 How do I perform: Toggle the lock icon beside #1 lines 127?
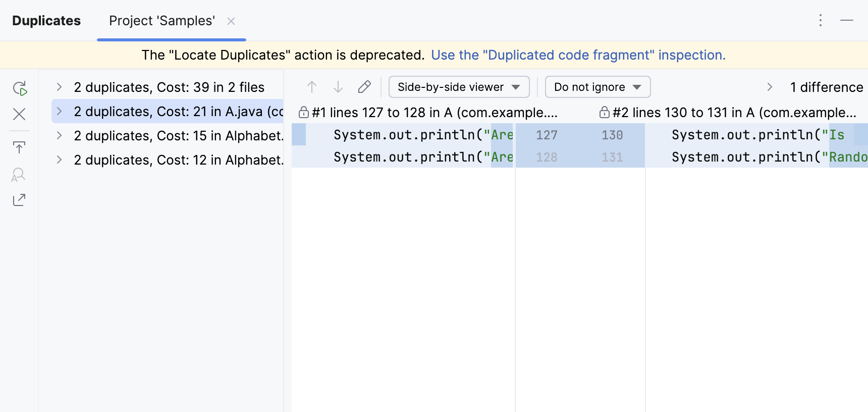304,112
